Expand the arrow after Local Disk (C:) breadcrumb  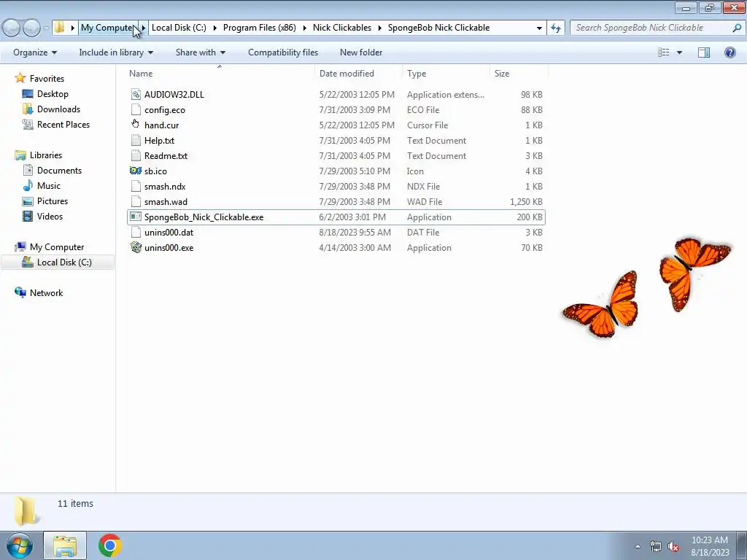coord(215,28)
